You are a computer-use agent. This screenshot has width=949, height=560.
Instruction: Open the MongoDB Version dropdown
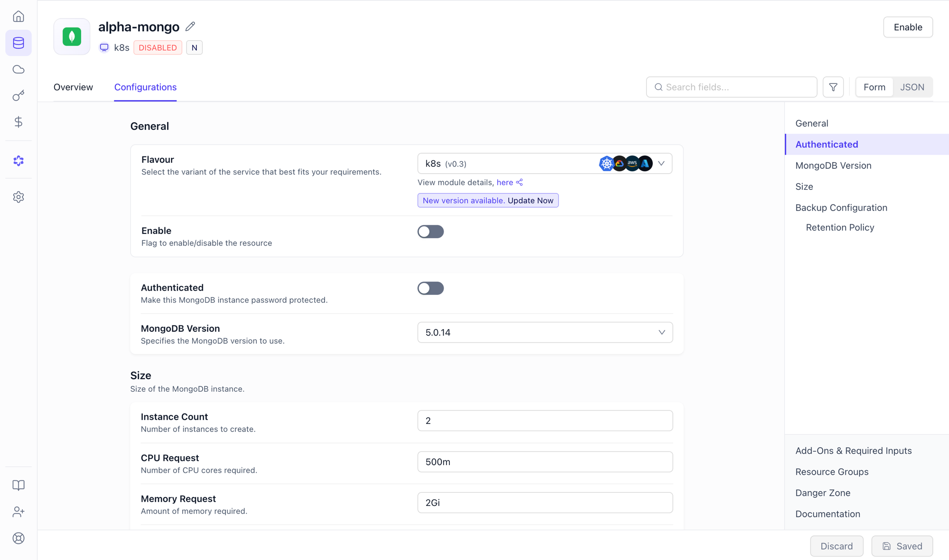(545, 332)
